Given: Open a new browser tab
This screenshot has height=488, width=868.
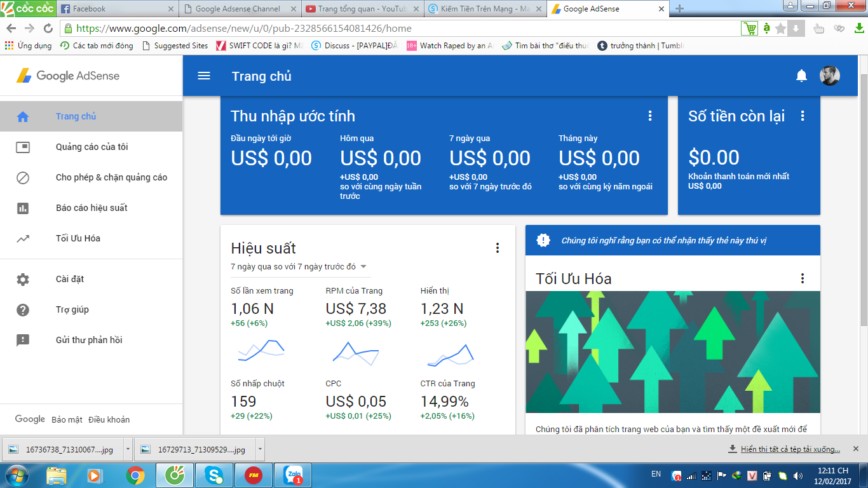Looking at the screenshot, I should click(680, 9).
